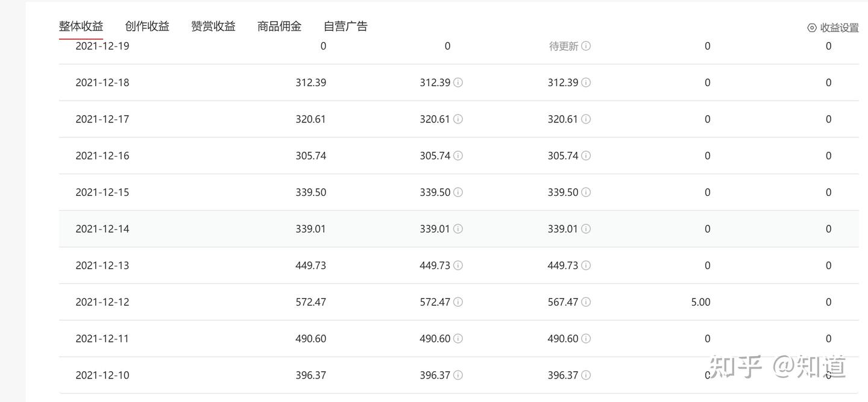Click info icon beside second 572.47 value

tap(458, 302)
